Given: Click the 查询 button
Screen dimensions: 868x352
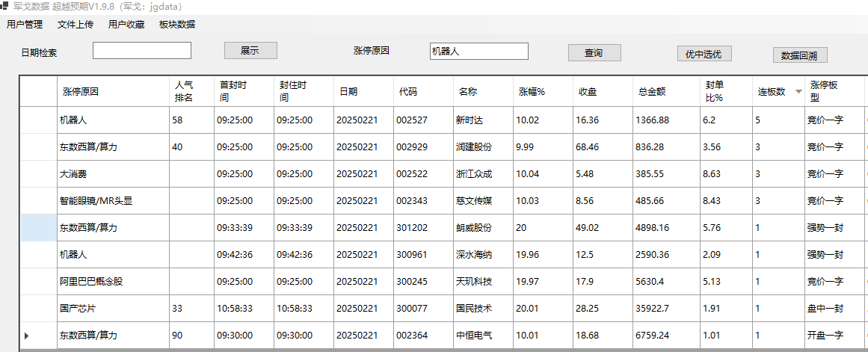Looking at the screenshot, I should click(x=594, y=52).
